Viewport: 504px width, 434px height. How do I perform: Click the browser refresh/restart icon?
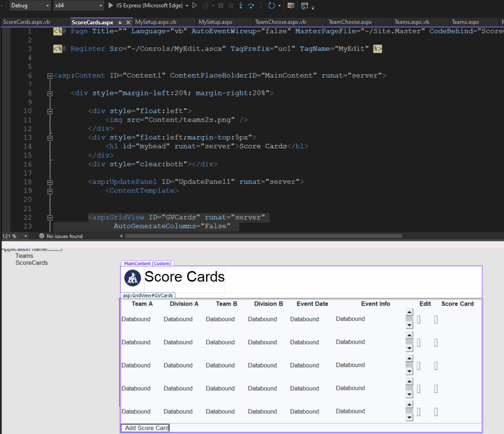[x=271, y=5]
